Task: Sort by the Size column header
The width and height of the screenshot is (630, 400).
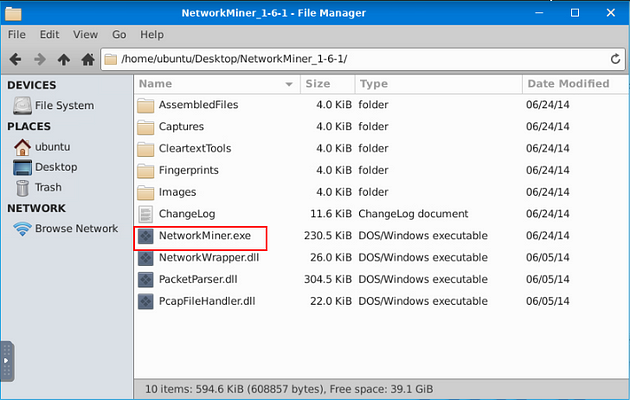Action: pos(327,84)
